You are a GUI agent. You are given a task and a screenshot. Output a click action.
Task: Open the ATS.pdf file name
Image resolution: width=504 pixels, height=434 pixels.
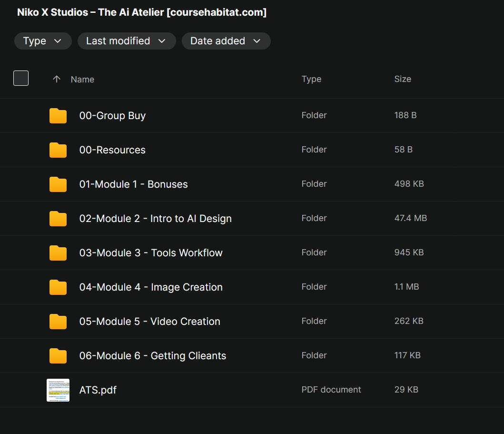(x=98, y=390)
